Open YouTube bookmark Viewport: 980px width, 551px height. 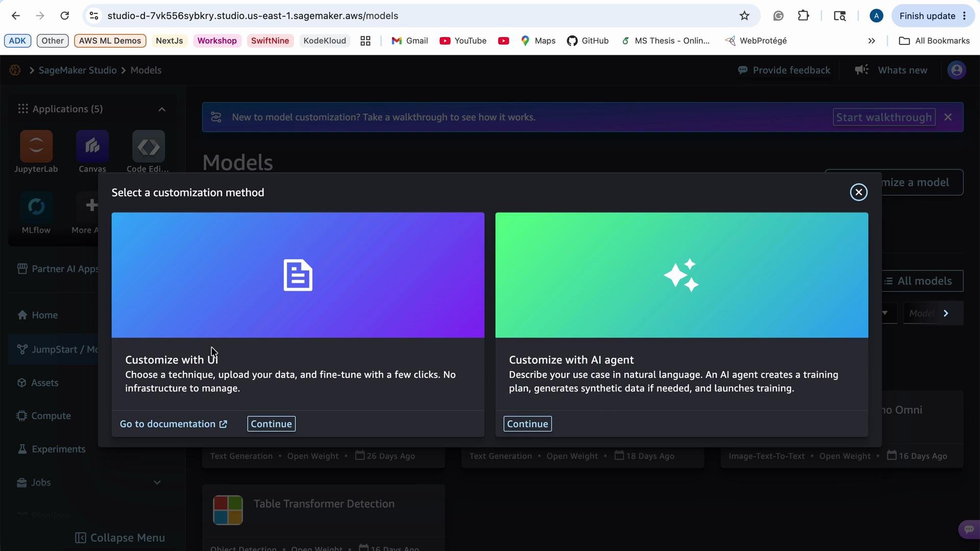tap(463, 41)
